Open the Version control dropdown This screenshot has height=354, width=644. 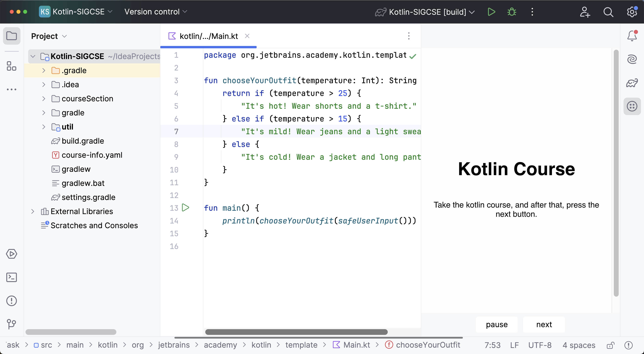coord(156,12)
